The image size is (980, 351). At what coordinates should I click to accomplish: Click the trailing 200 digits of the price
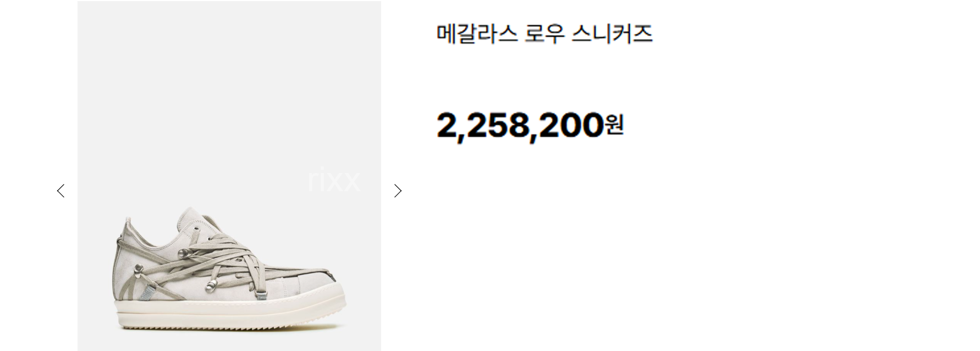point(570,125)
